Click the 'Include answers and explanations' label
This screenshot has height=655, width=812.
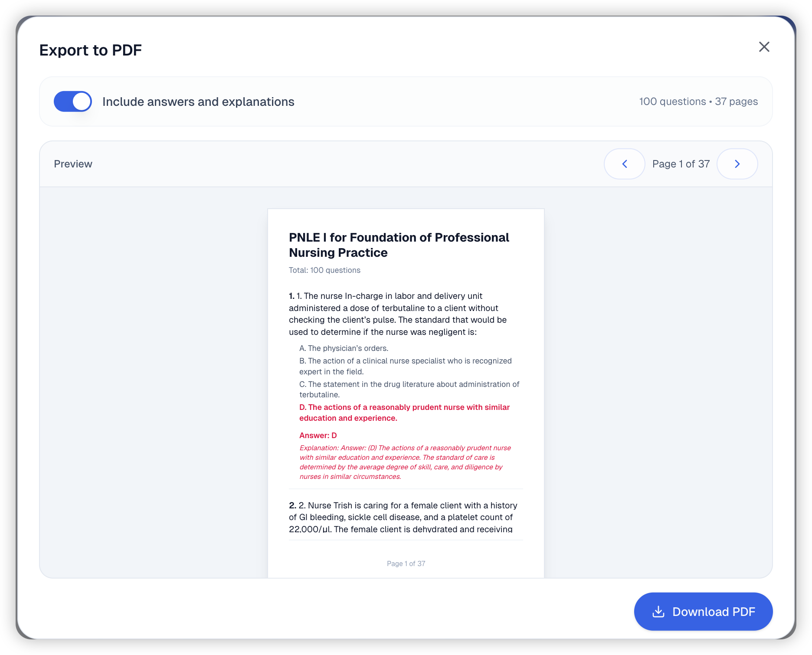[198, 102]
